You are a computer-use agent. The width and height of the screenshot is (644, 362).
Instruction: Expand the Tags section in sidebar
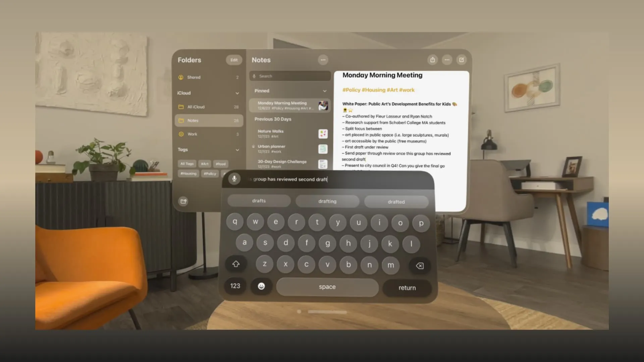point(237,149)
